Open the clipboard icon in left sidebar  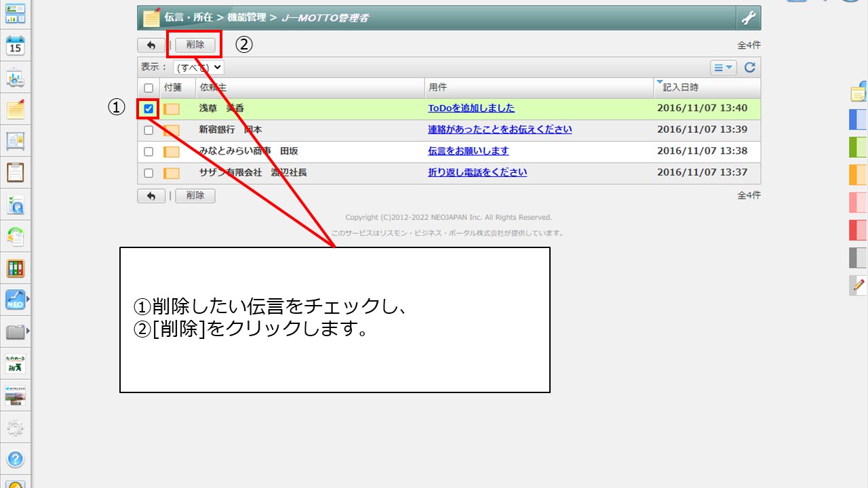point(15,172)
